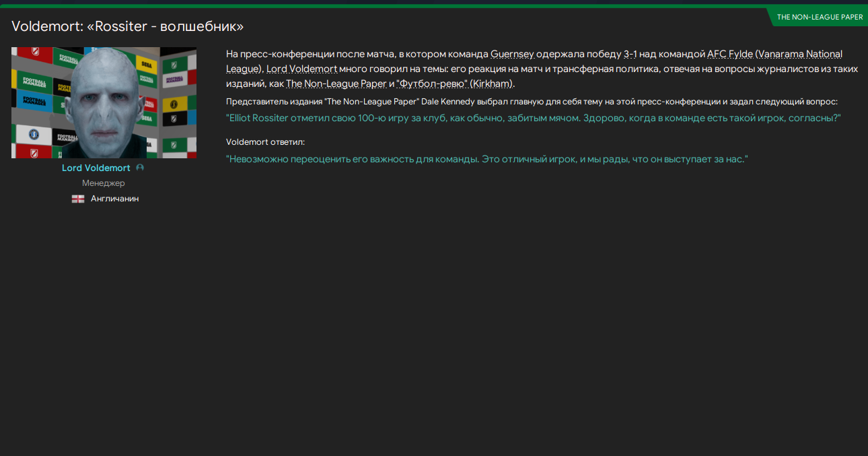Open the Guernsey team link
This screenshot has width=868, height=456.
(512, 54)
